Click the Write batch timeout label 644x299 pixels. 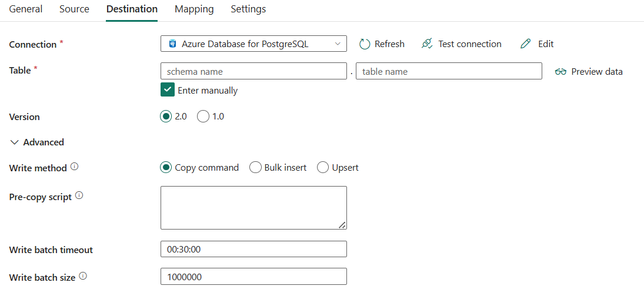(x=51, y=250)
